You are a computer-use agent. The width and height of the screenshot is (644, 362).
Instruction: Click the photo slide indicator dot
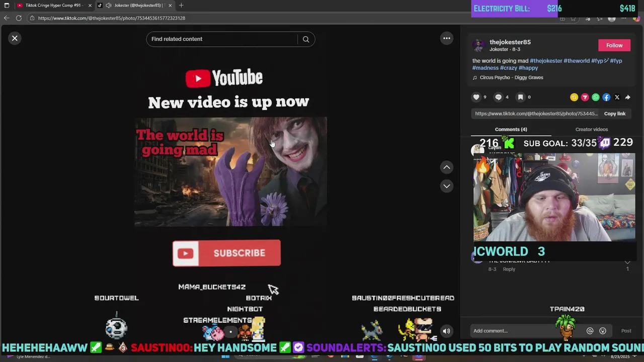pyautogui.click(x=230, y=331)
